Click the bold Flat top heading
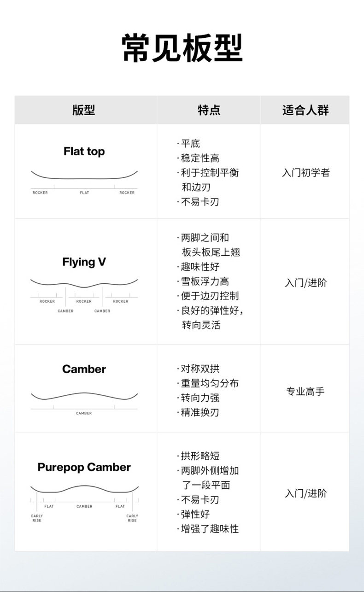Viewport: 364px width, 592px height. coord(84,151)
